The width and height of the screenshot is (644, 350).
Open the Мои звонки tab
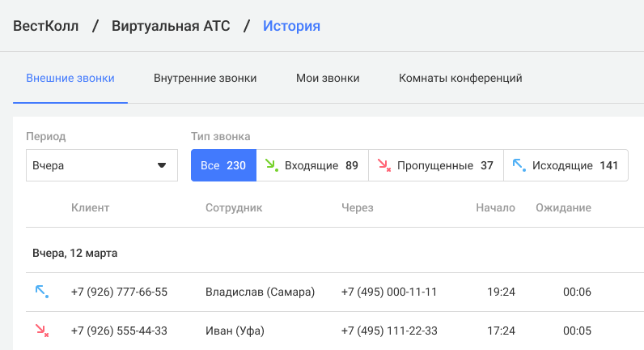(x=328, y=78)
